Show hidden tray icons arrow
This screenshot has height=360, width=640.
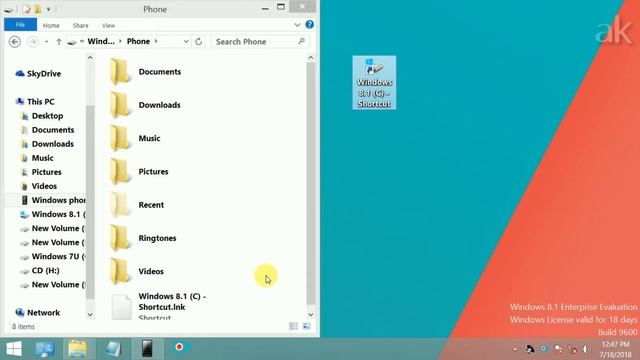(515, 349)
